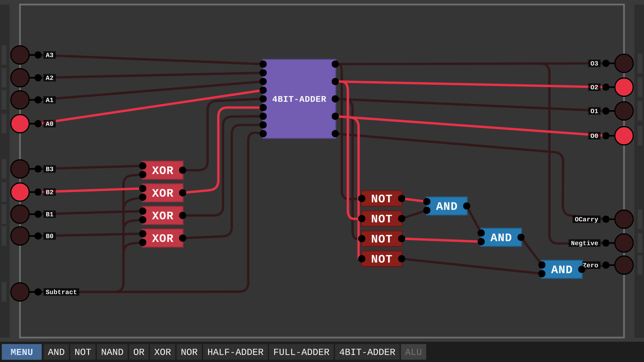Toggle the B3 input pin
Viewport: 644px width, 362px height.
click(x=20, y=169)
